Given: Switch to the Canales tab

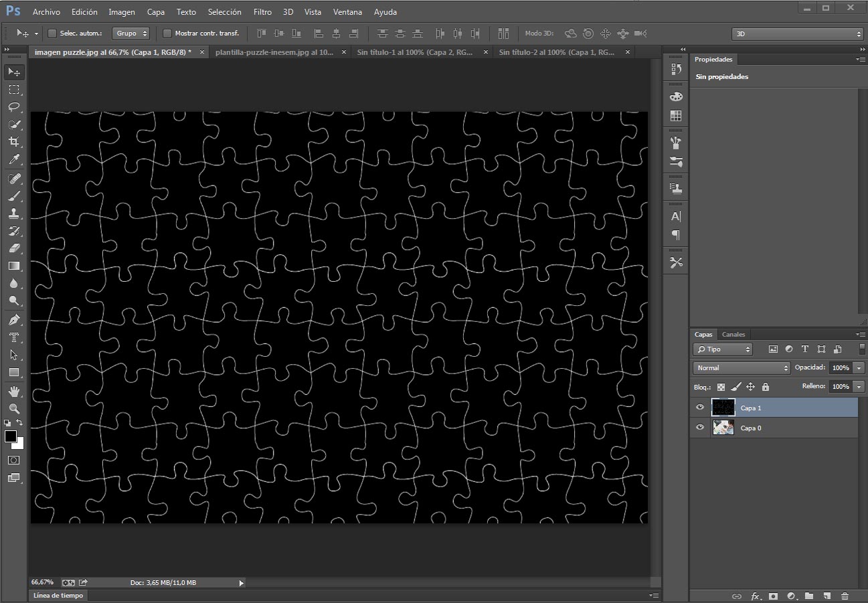Looking at the screenshot, I should (x=733, y=334).
